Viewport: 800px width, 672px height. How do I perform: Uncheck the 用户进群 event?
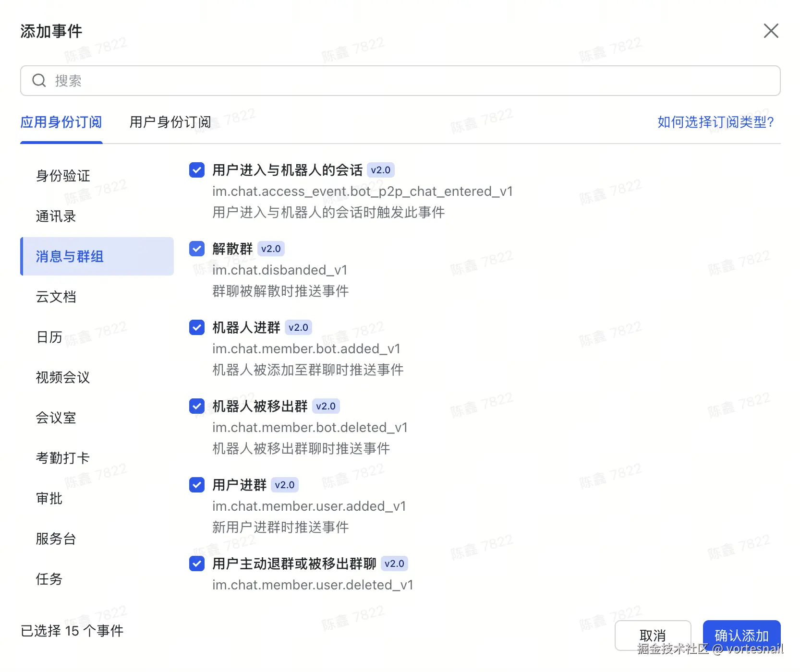tap(196, 485)
